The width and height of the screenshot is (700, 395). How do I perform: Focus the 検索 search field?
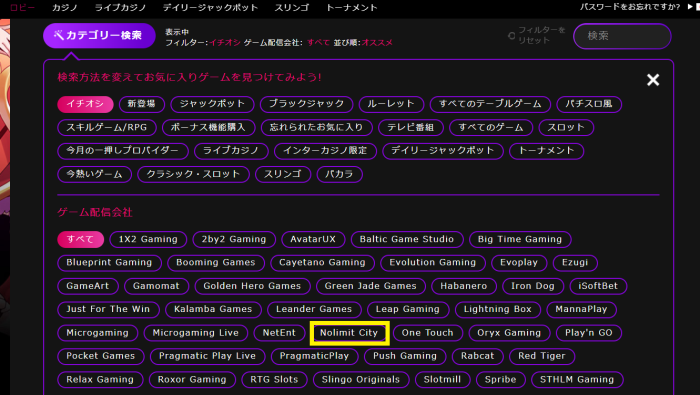622,36
